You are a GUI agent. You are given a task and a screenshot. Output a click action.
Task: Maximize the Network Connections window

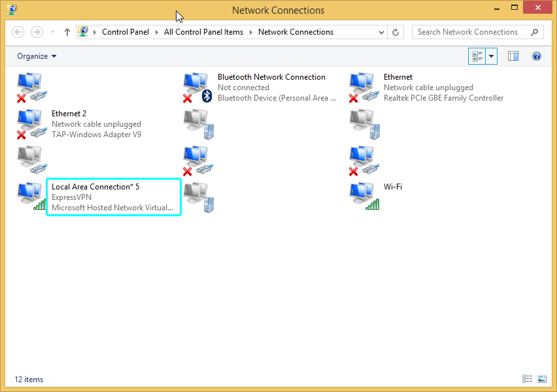click(x=515, y=7)
